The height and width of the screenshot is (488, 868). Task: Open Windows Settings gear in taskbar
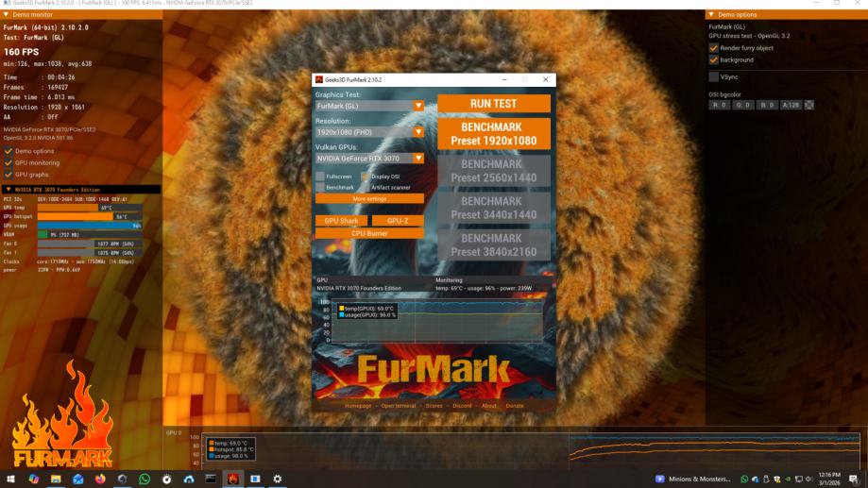[278, 480]
